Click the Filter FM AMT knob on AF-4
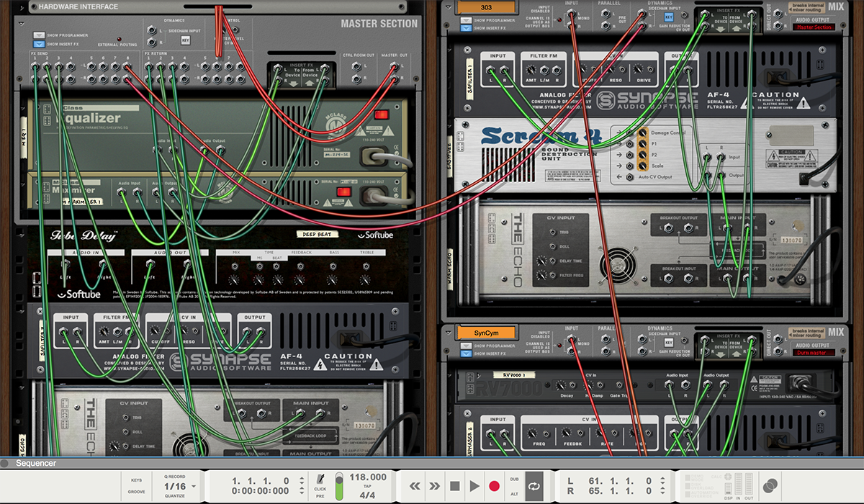The image size is (864, 504). [532, 71]
